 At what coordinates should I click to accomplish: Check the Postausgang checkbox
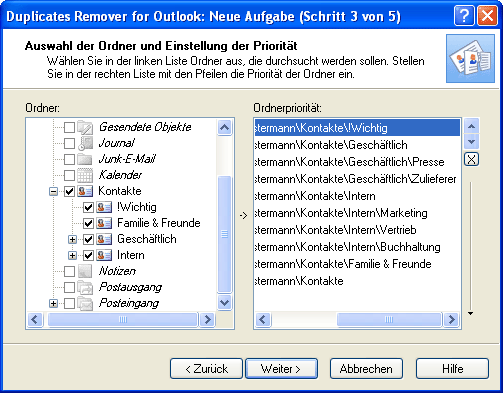click(69, 287)
